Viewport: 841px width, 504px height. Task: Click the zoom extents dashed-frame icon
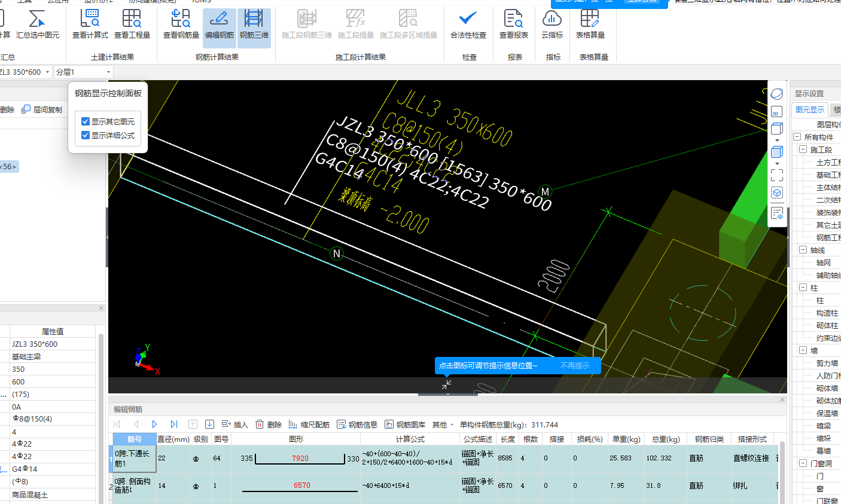pyautogui.click(x=777, y=175)
